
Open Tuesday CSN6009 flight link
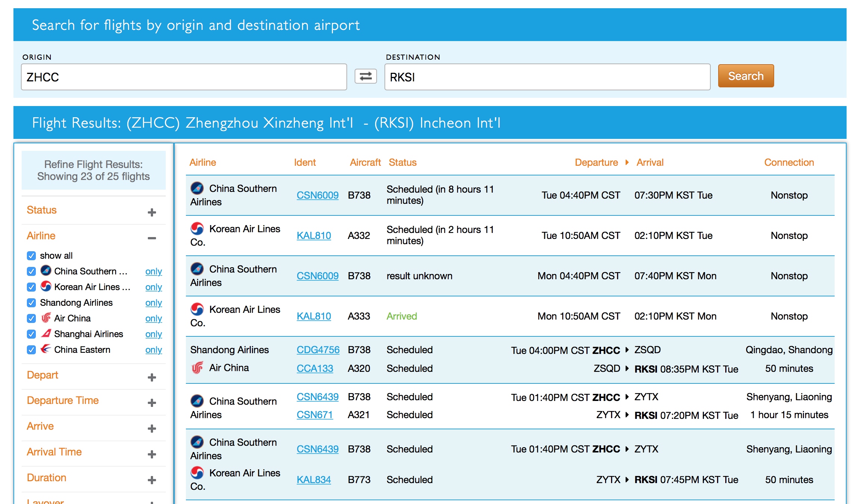(317, 195)
